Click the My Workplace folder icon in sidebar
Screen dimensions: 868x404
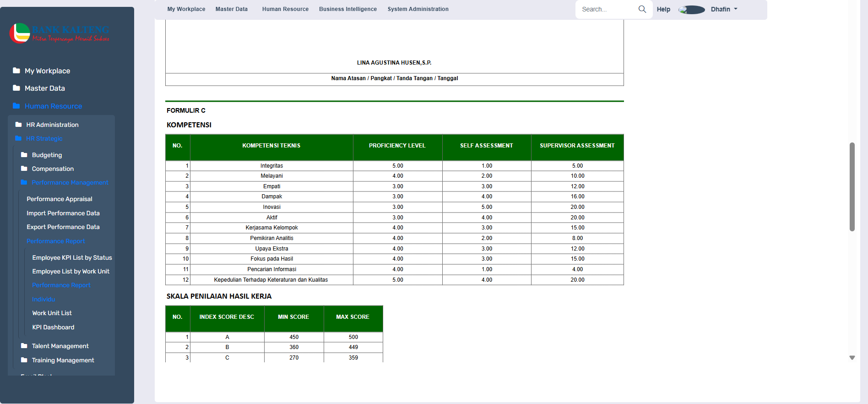coord(16,71)
